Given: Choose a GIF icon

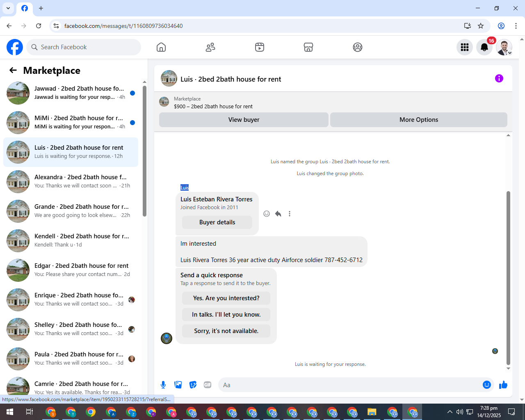Looking at the screenshot, I should 208,385.
